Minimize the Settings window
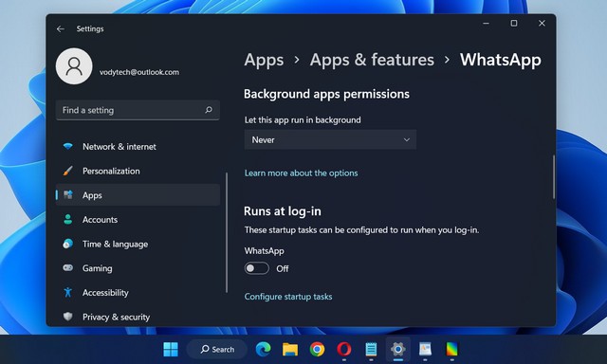Viewport: 607px width, 364px height. coord(486,23)
